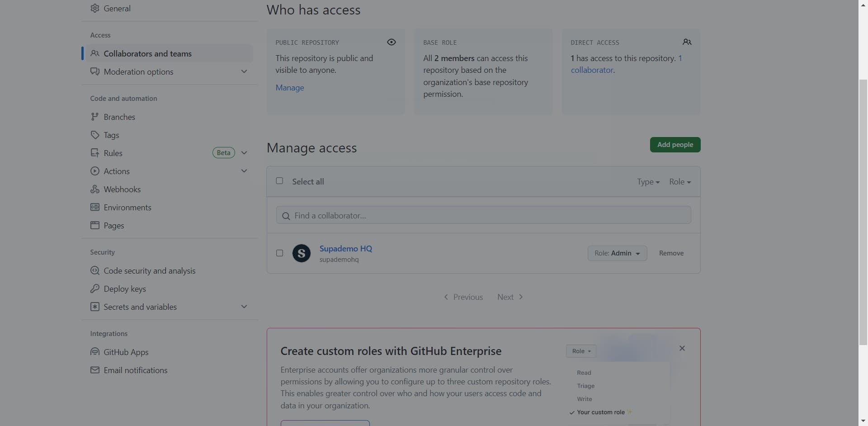
Task: Tick the checkbox beside Supademo HQ
Action: [279, 253]
